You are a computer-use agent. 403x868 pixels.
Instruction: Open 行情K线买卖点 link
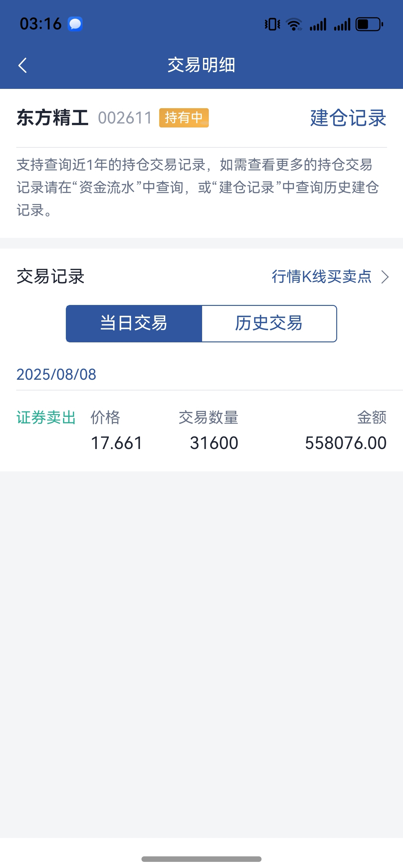(x=322, y=277)
